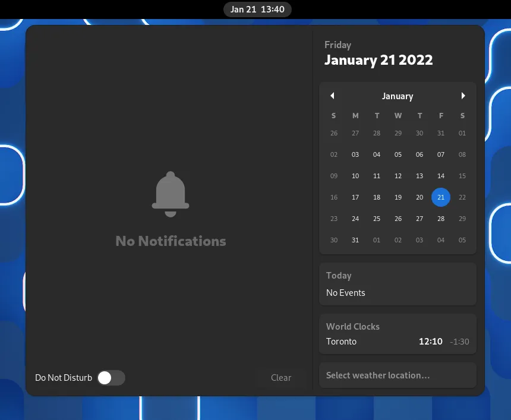Pick January 14 in the calendar
The height and width of the screenshot is (420, 511).
pyautogui.click(x=441, y=176)
